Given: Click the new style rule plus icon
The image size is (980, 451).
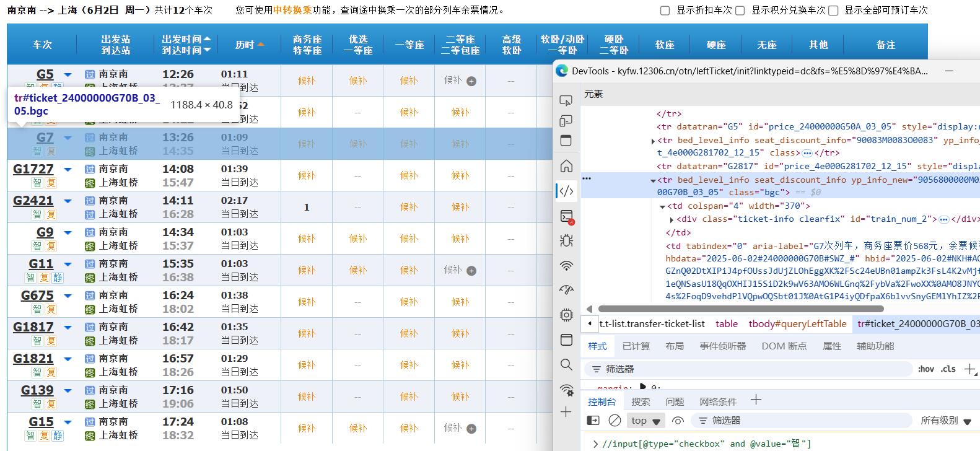Looking at the screenshot, I should tap(969, 369).
